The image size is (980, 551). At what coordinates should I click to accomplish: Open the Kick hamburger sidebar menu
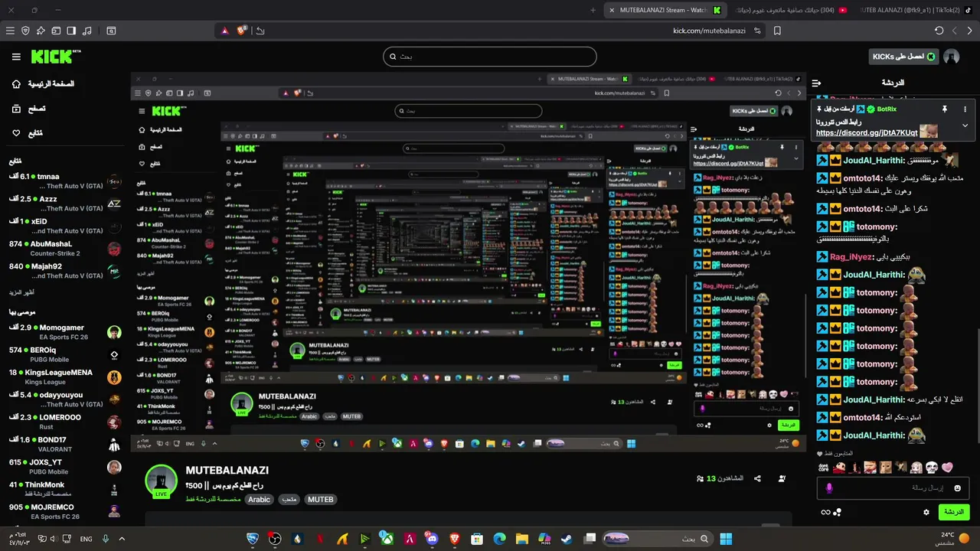pyautogui.click(x=16, y=57)
